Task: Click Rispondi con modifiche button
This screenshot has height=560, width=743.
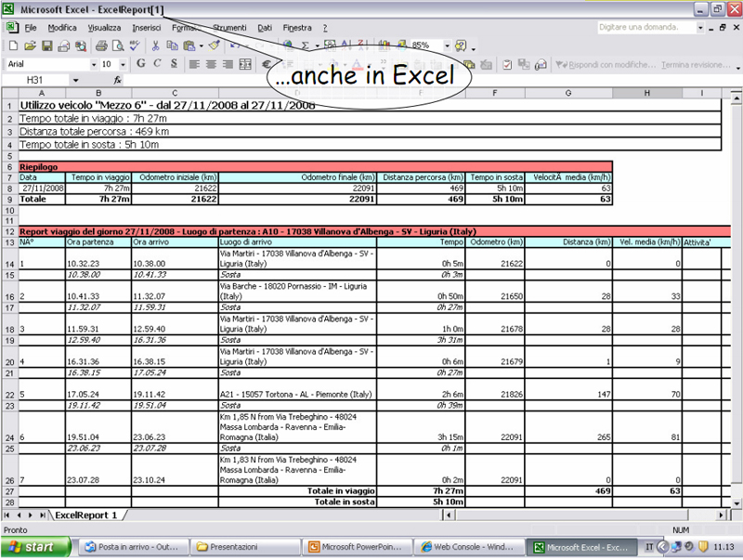Action: (x=606, y=64)
